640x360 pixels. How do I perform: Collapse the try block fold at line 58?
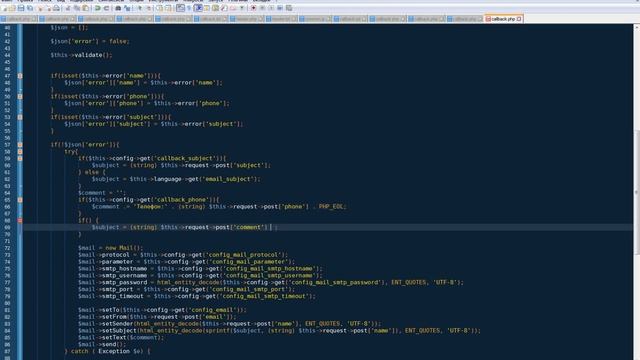tap(20, 151)
